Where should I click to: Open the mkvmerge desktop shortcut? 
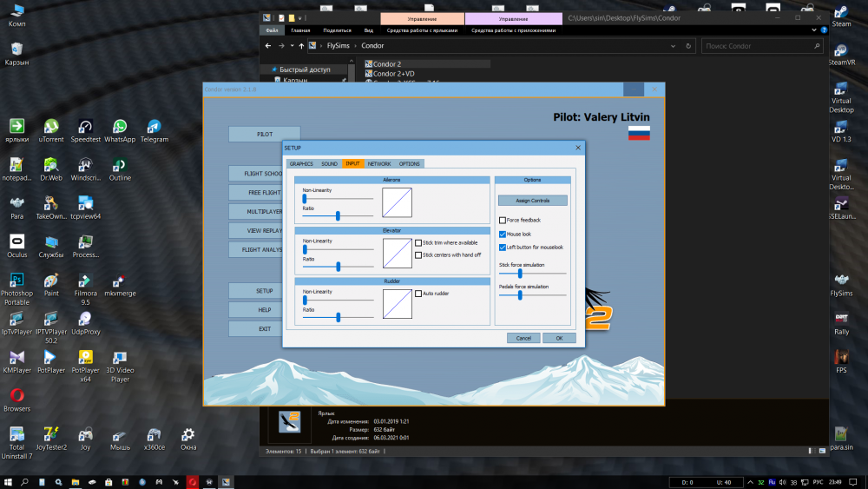point(120,285)
